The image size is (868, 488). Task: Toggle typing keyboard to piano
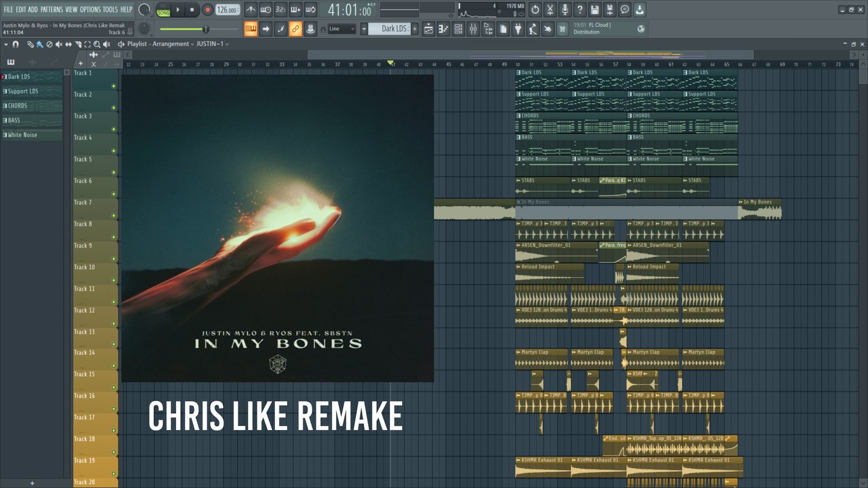[x=251, y=28]
